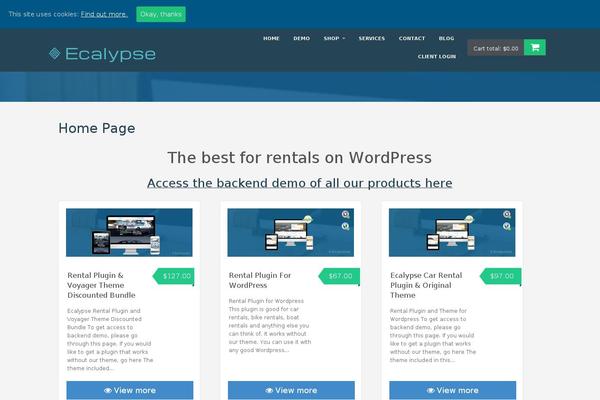Open the Ecalypse Car Rental Plugin image
The height and width of the screenshot is (400, 600).
click(x=452, y=232)
